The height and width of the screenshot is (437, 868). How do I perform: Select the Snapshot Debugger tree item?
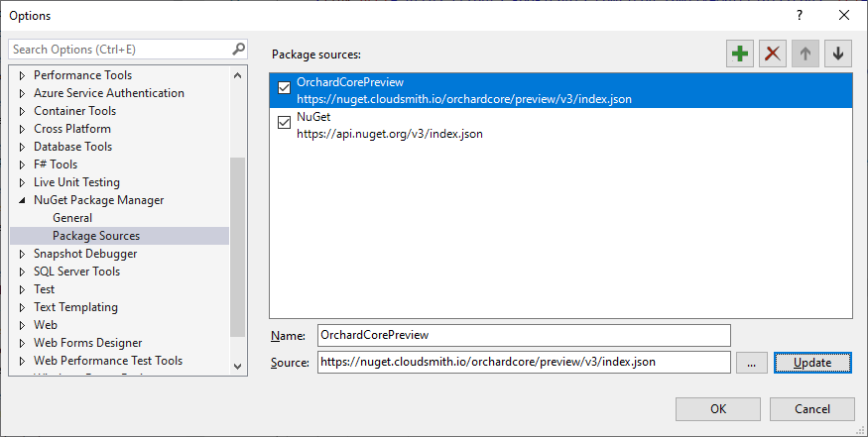point(85,254)
